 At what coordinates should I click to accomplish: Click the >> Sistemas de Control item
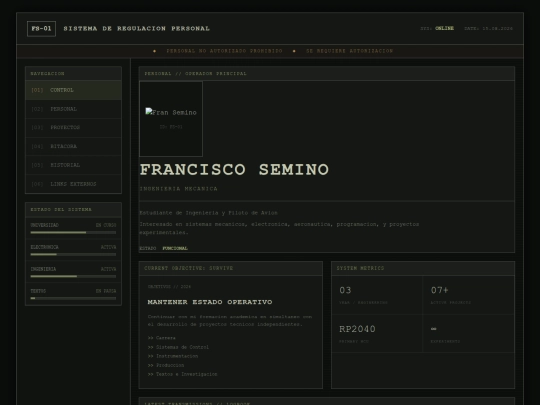[x=178, y=347]
